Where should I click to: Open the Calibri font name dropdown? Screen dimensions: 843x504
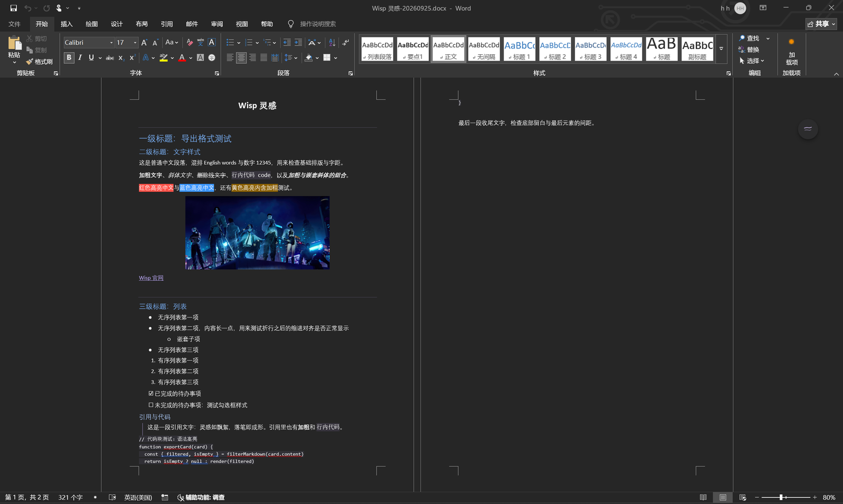(x=111, y=43)
